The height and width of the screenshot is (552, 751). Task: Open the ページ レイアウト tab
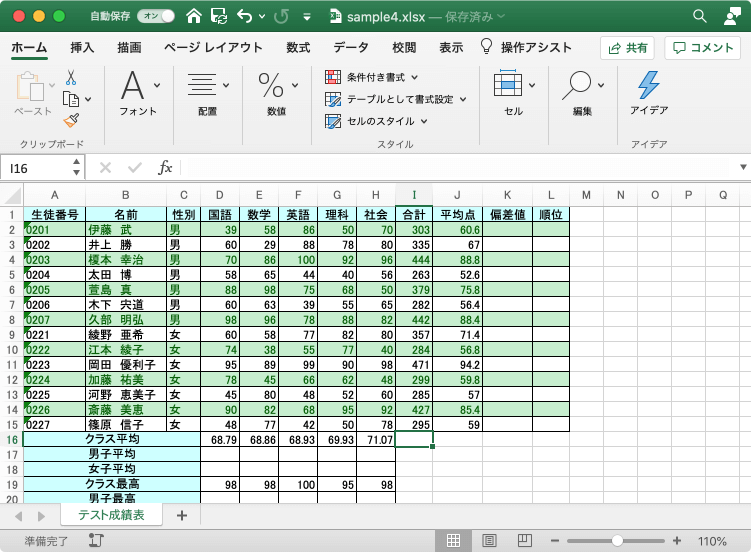tap(213, 47)
